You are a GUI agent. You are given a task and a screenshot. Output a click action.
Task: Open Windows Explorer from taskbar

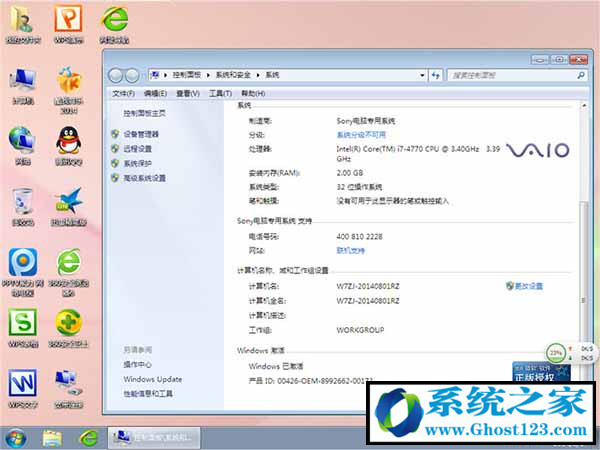(52, 439)
